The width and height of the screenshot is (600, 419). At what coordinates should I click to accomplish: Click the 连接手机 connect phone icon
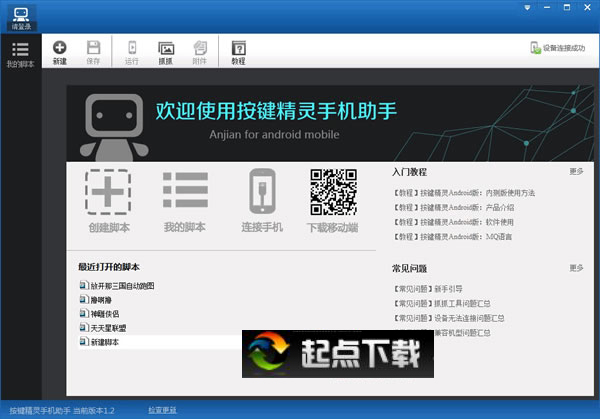click(x=262, y=201)
